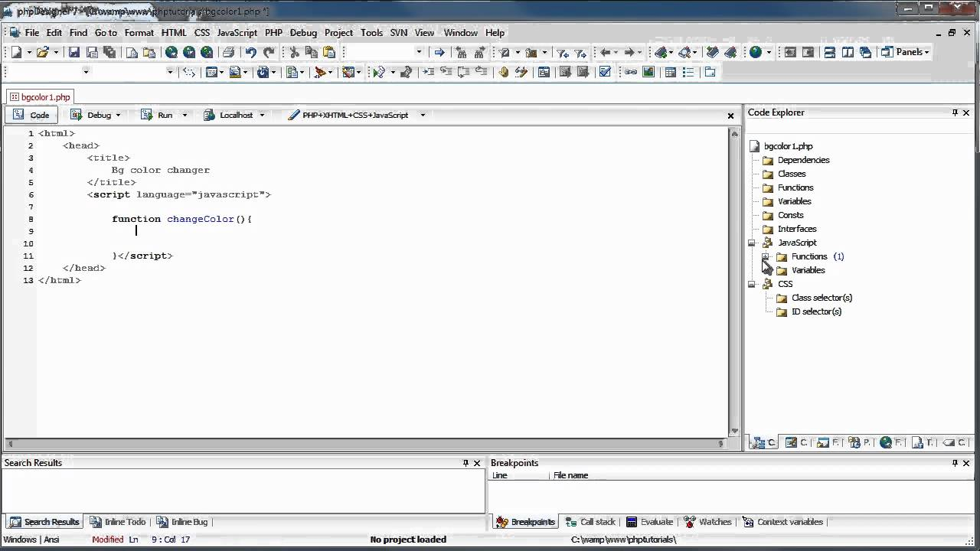
Task: Click the browser globe icon in toolbar
Action: 756,52
